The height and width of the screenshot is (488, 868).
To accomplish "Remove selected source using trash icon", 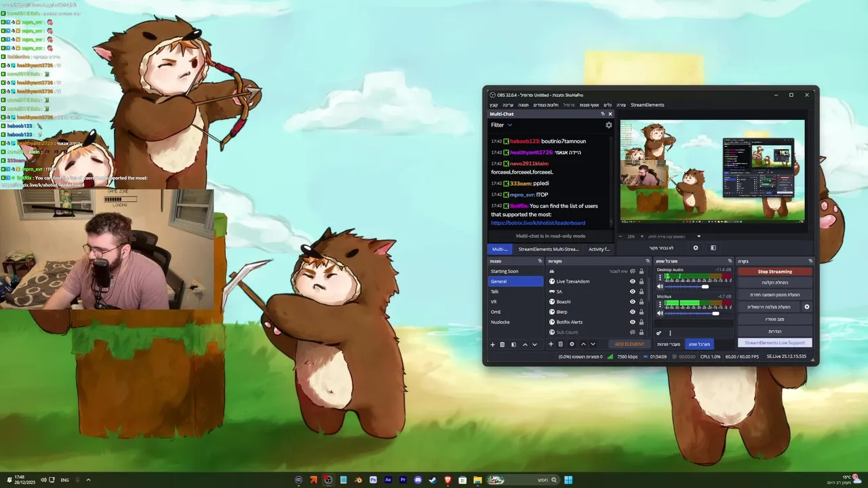I will [x=560, y=344].
